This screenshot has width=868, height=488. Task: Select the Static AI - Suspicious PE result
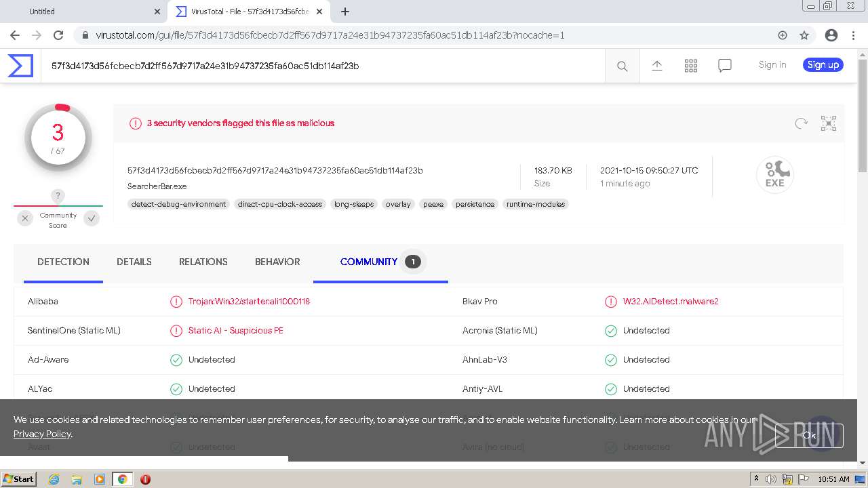tap(236, 331)
